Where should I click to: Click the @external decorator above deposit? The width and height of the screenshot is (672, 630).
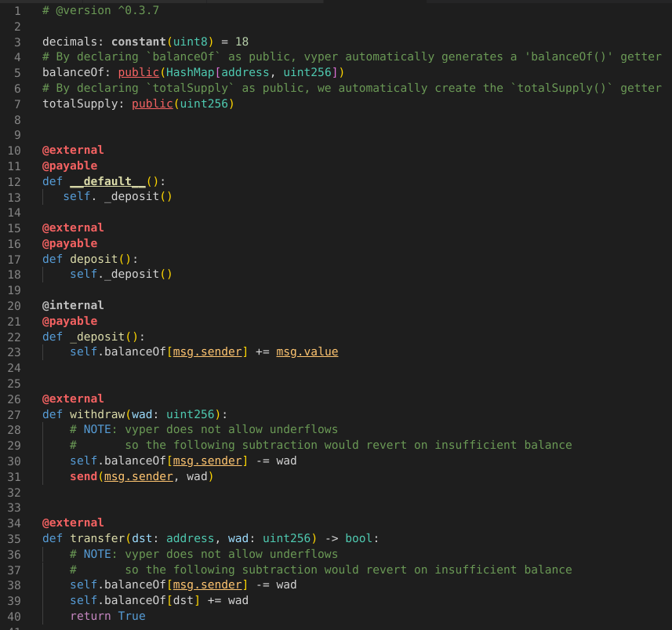tap(73, 228)
